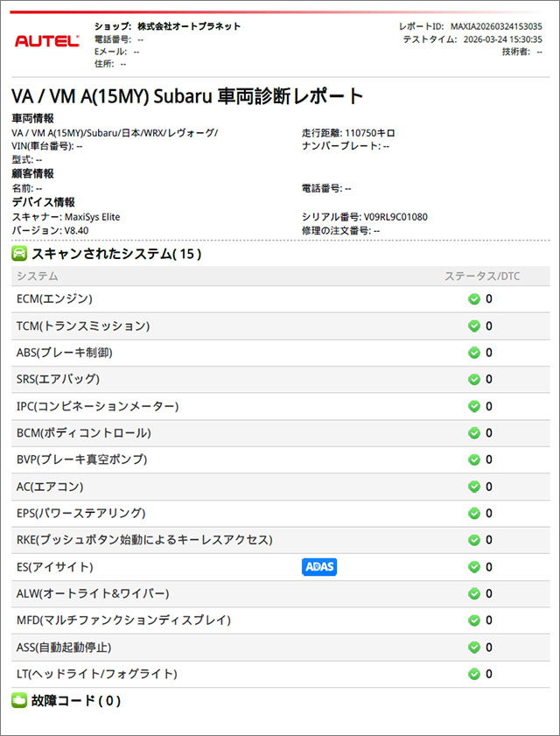The height and width of the screenshot is (736, 560).
Task: Select EPS(パワーステアリング) system name
Action: (x=80, y=514)
